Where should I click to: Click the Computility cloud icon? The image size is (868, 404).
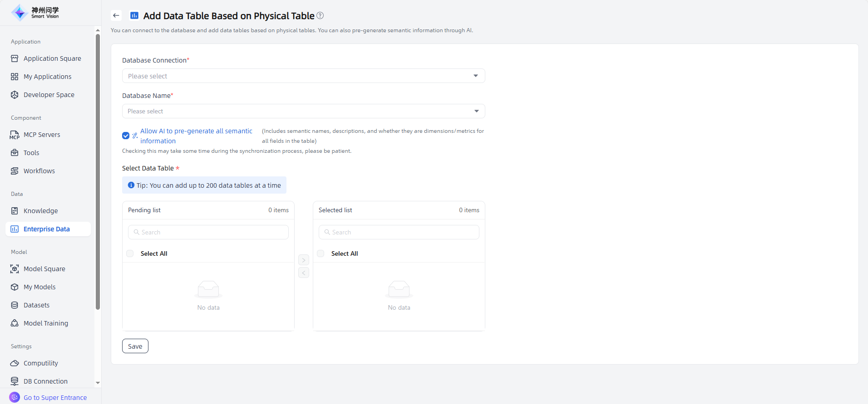(x=15, y=363)
